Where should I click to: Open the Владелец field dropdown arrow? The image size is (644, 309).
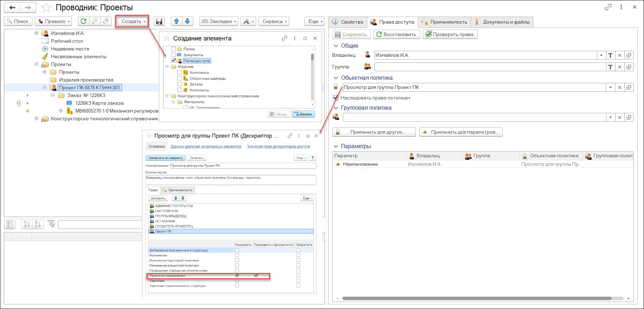point(601,55)
